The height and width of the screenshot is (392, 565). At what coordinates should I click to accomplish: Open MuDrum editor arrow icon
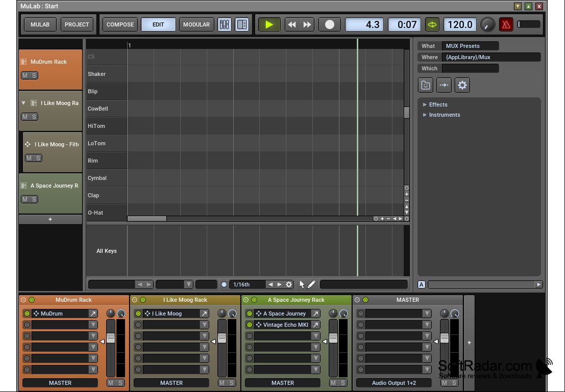coord(93,313)
